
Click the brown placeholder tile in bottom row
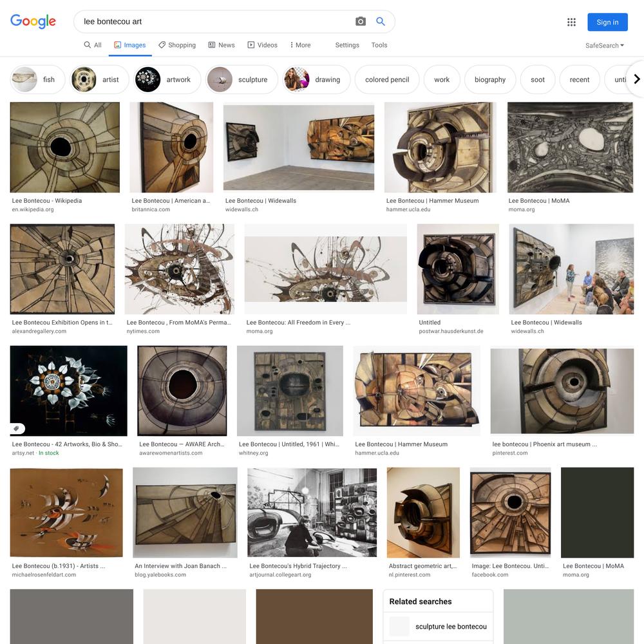click(314, 616)
